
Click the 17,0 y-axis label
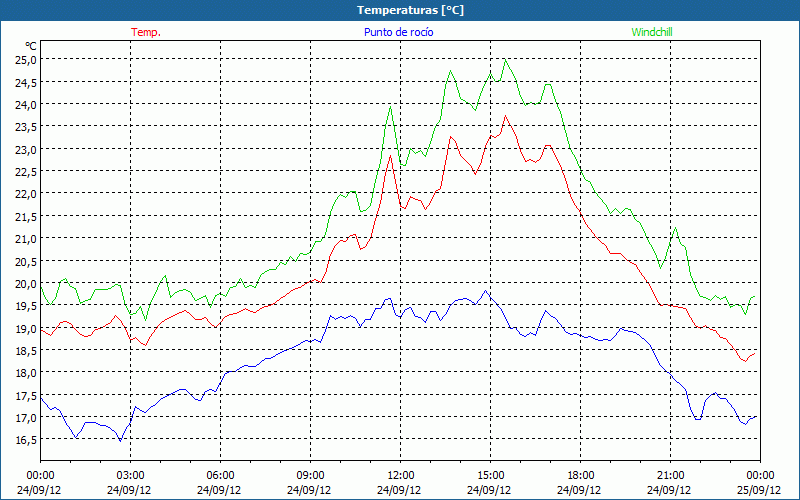(26, 417)
